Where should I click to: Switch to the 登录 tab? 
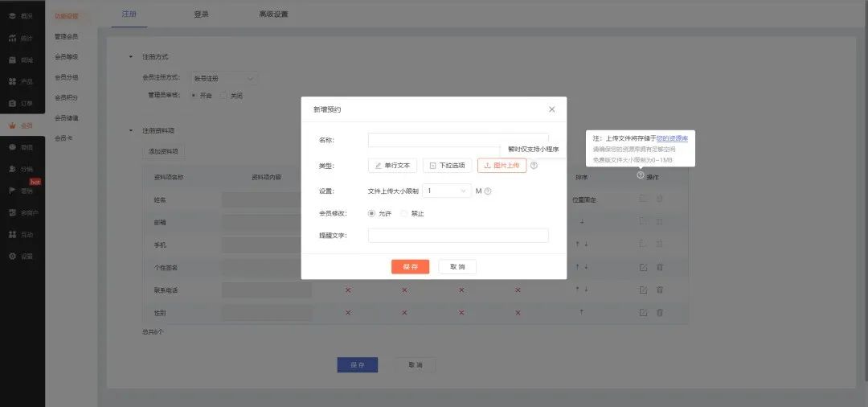[202, 14]
